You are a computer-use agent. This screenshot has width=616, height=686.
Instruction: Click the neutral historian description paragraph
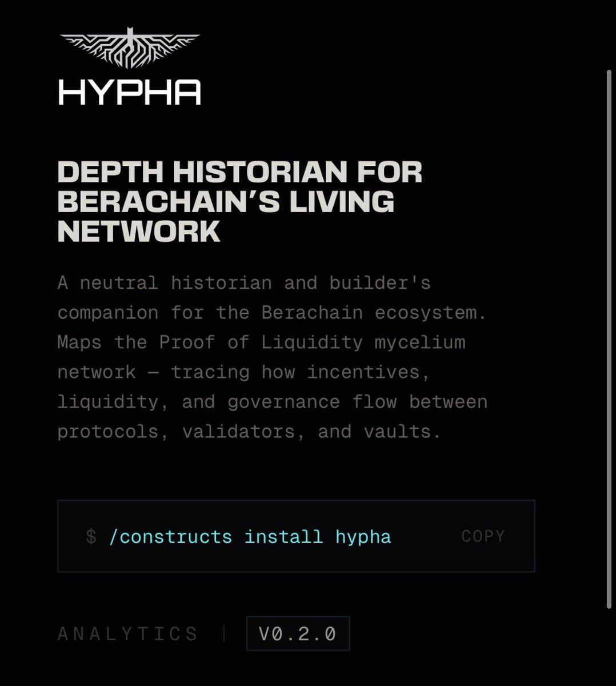click(273, 357)
